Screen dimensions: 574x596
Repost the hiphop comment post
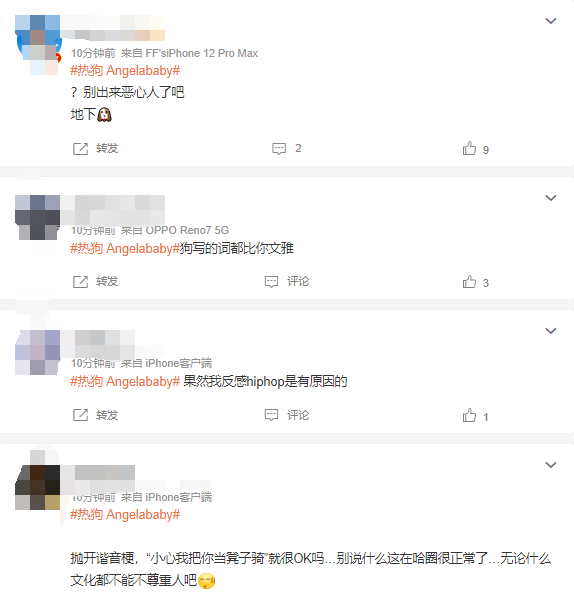95,415
